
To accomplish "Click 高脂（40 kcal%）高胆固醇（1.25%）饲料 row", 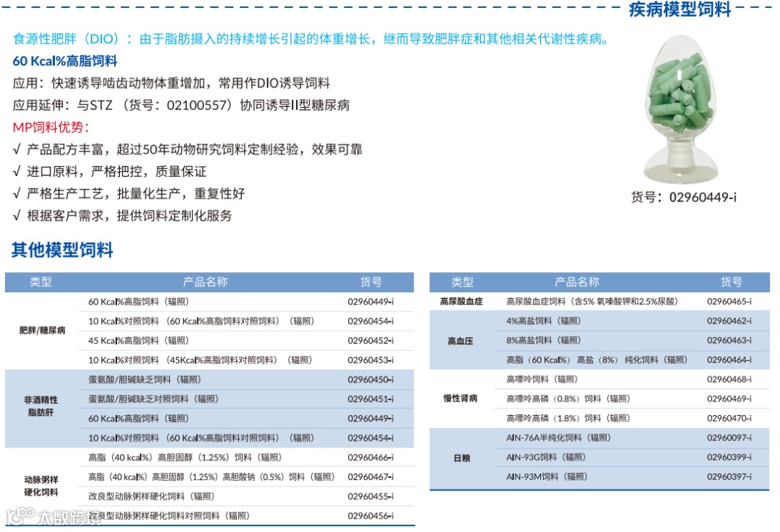I will pos(186,458).
